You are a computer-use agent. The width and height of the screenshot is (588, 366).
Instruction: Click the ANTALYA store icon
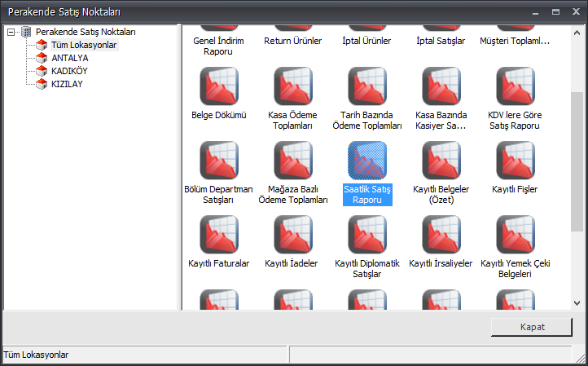coord(42,58)
